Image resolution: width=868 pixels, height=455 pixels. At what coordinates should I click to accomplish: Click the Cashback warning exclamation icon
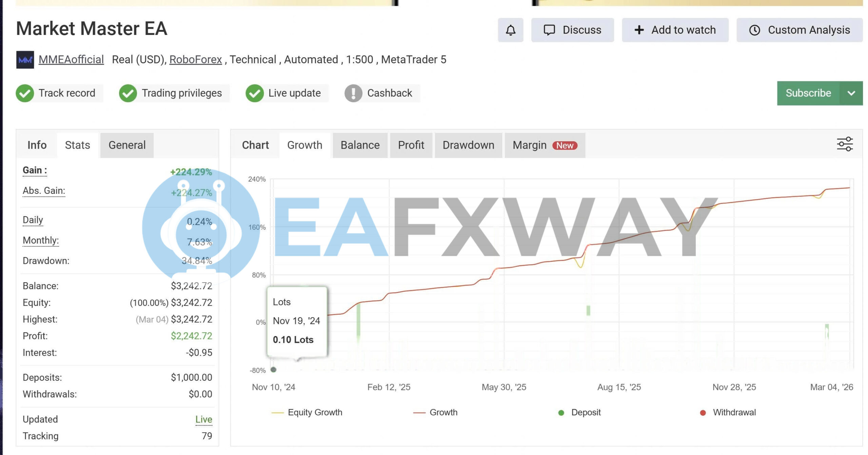(353, 93)
